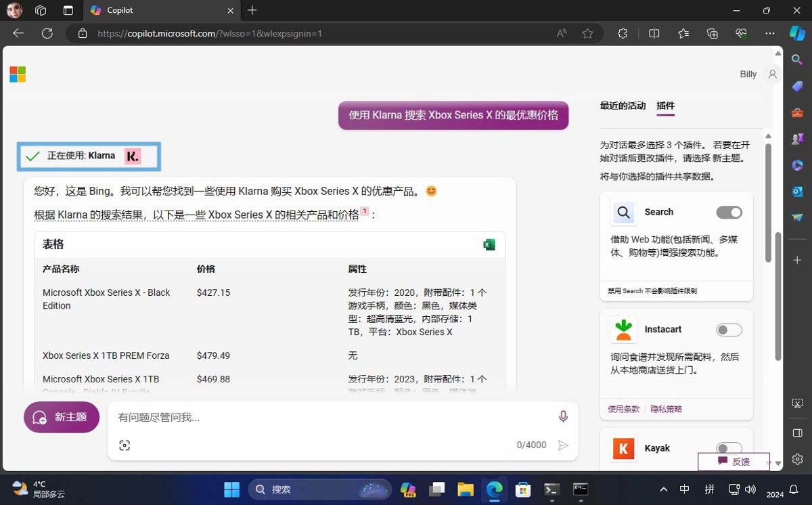Open Microsoft Store from the taskbar
This screenshot has width=812, height=505.
(522, 489)
